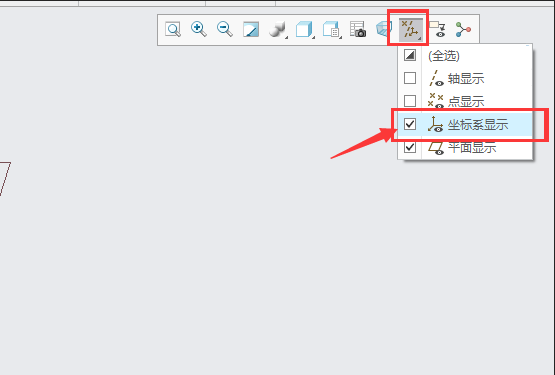Select the 点显示 menu entry

(x=466, y=102)
